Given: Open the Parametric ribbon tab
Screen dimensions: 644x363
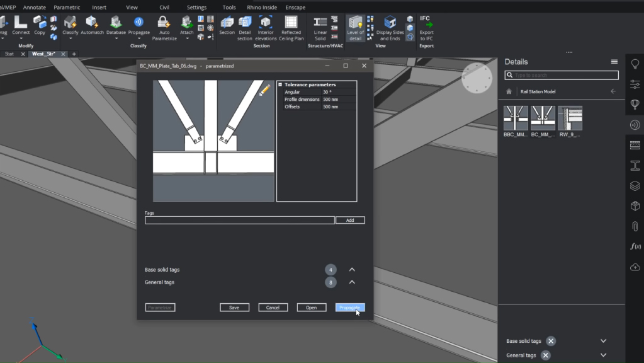Looking at the screenshot, I should coord(67,8).
